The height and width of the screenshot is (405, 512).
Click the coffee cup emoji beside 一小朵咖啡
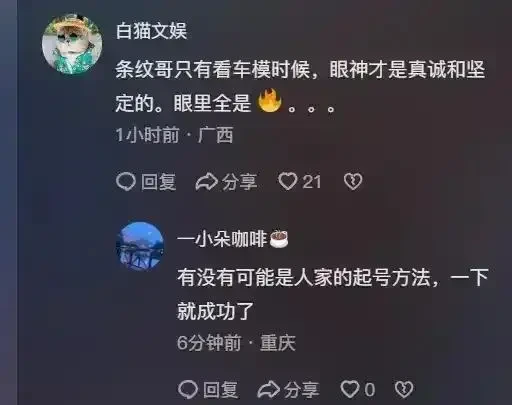[x=279, y=239]
